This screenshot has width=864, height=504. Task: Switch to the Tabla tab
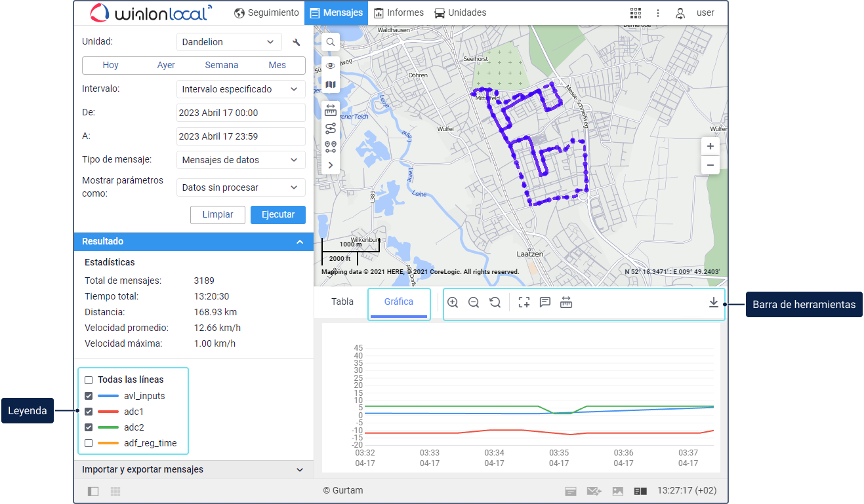click(342, 302)
